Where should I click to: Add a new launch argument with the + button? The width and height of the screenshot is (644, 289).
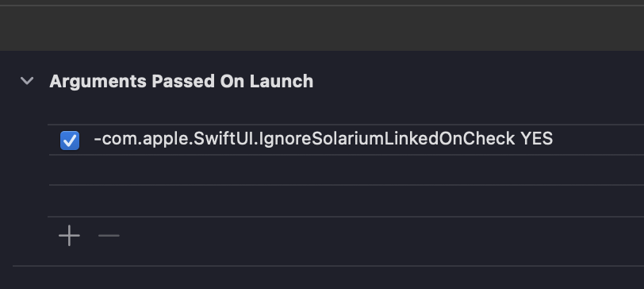(x=69, y=236)
